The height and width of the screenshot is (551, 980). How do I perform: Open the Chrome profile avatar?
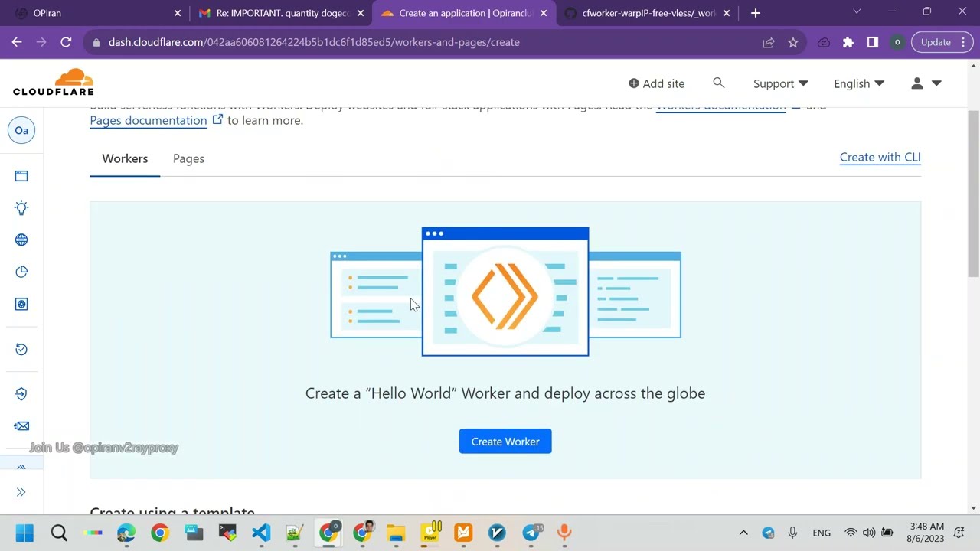[x=897, y=42]
